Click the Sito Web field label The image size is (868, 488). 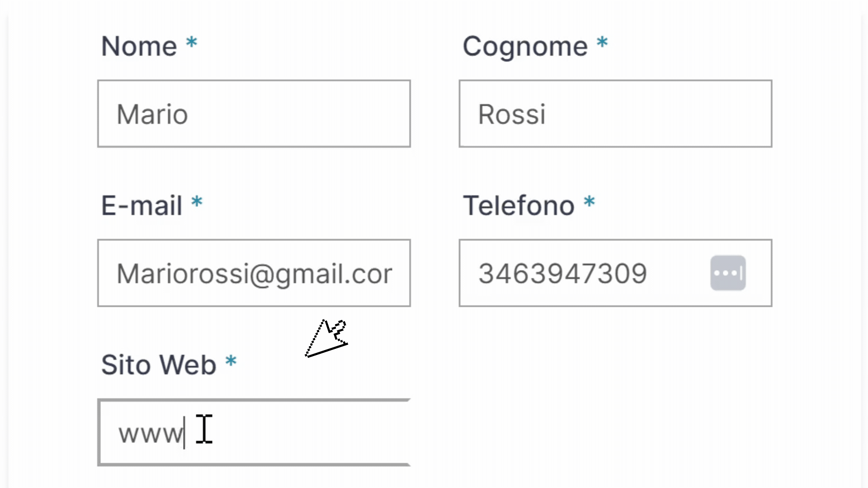coord(159,365)
